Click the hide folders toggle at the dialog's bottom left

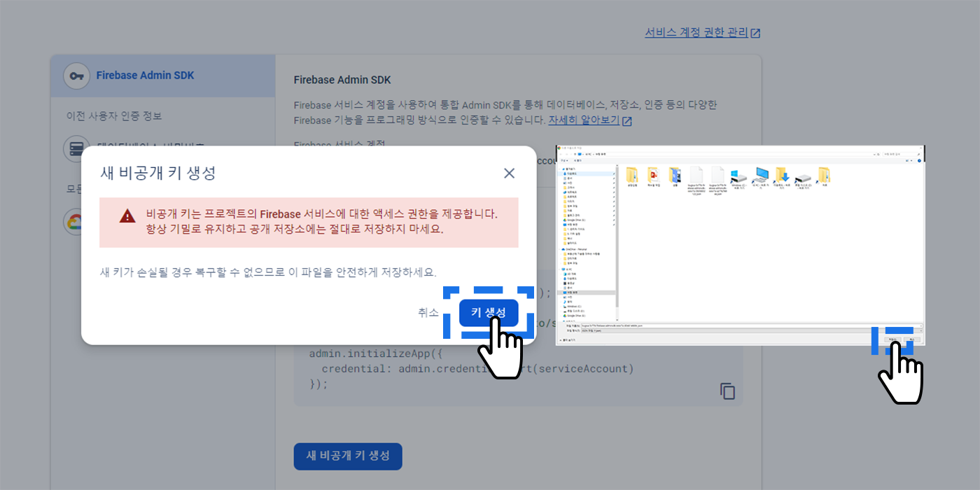coord(568,339)
